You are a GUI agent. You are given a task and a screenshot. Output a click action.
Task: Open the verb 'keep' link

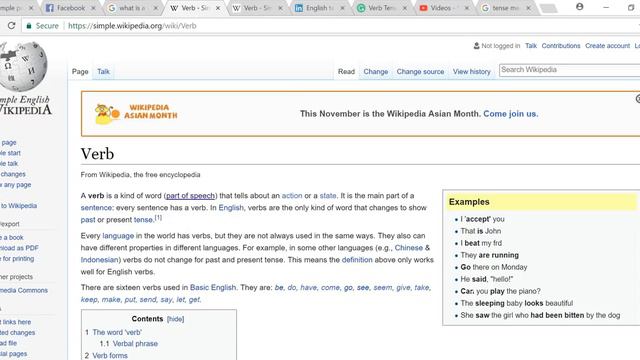click(89, 300)
